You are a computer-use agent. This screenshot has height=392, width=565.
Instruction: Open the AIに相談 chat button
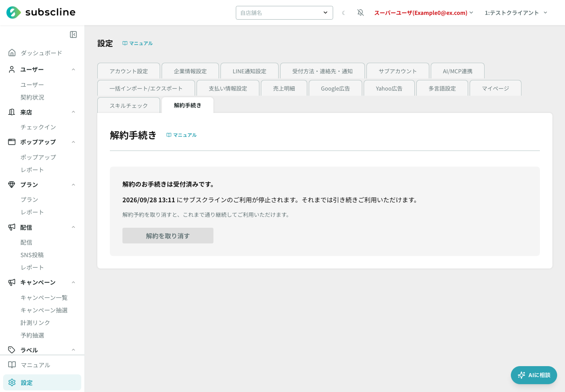(x=534, y=375)
